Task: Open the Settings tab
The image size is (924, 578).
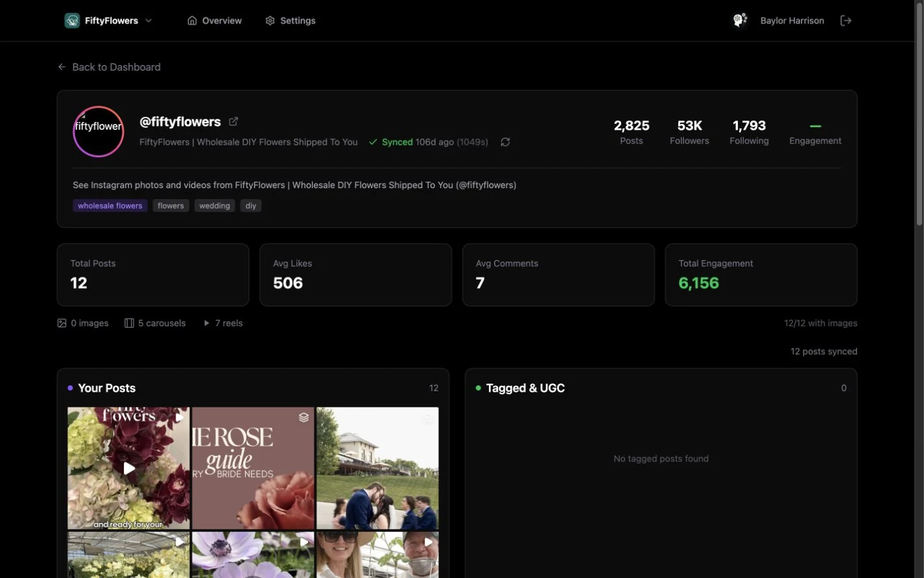Action: (290, 21)
